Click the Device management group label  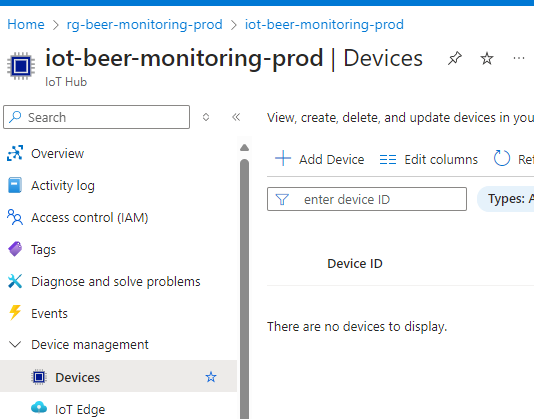tap(90, 344)
